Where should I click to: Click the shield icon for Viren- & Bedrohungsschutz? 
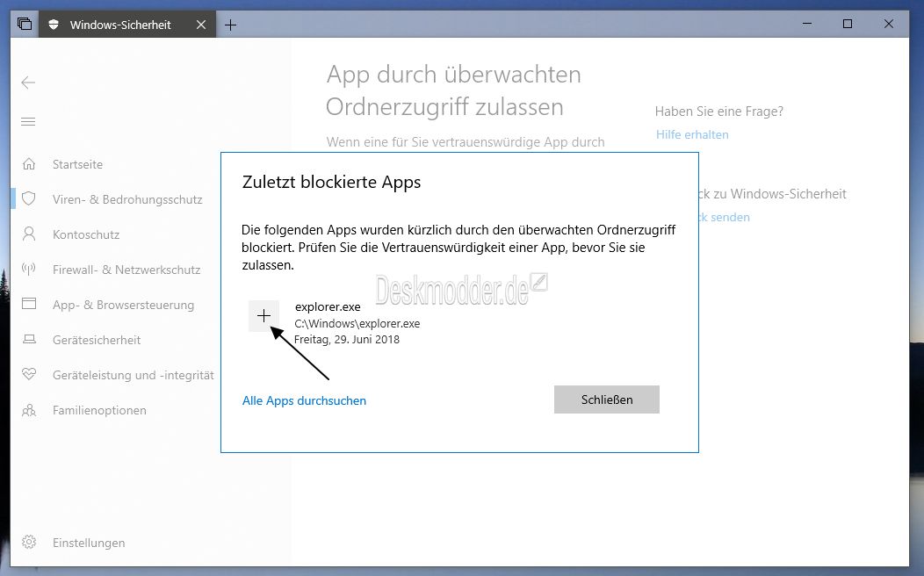point(29,198)
